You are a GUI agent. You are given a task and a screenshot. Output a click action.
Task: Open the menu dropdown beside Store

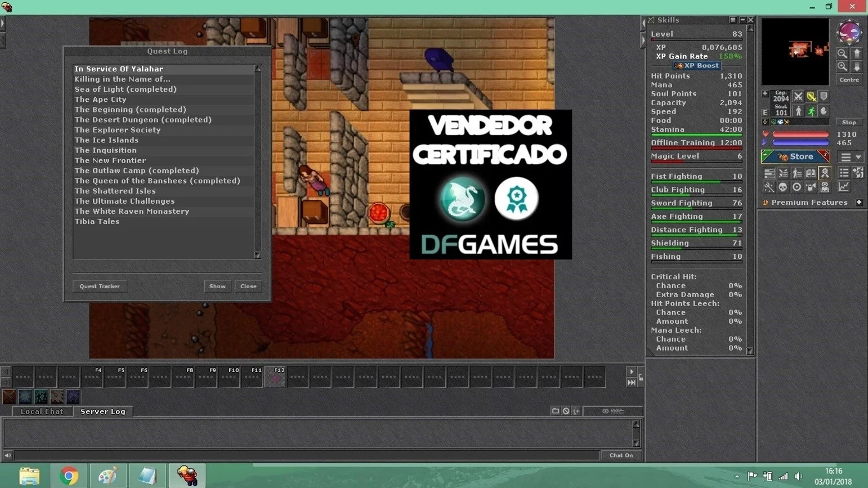851,157
